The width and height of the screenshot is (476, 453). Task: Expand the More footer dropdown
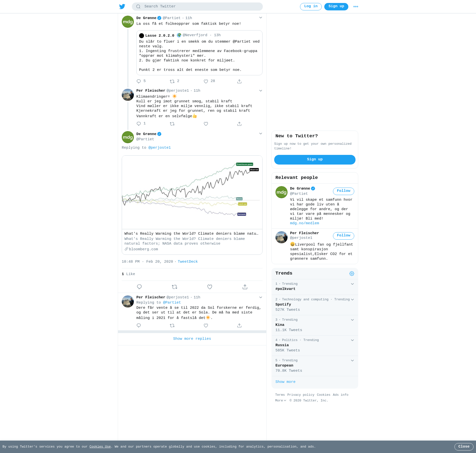point(281,400)
